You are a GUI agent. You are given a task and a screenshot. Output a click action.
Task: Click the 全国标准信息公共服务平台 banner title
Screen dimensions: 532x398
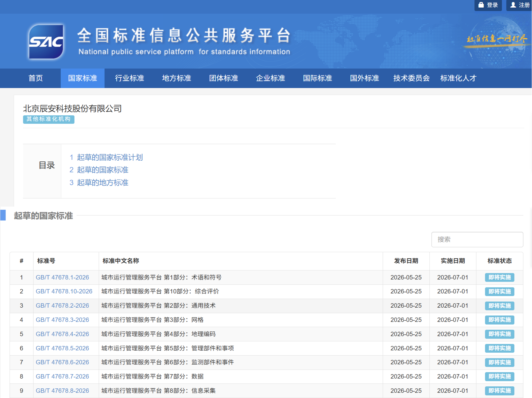(x=184, y=35)
